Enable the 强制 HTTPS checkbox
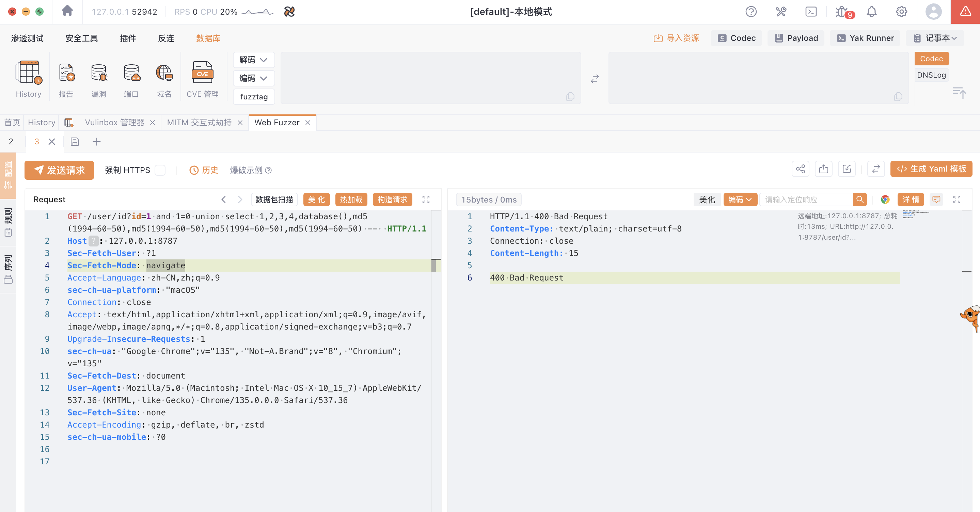 tap(160, 170)
